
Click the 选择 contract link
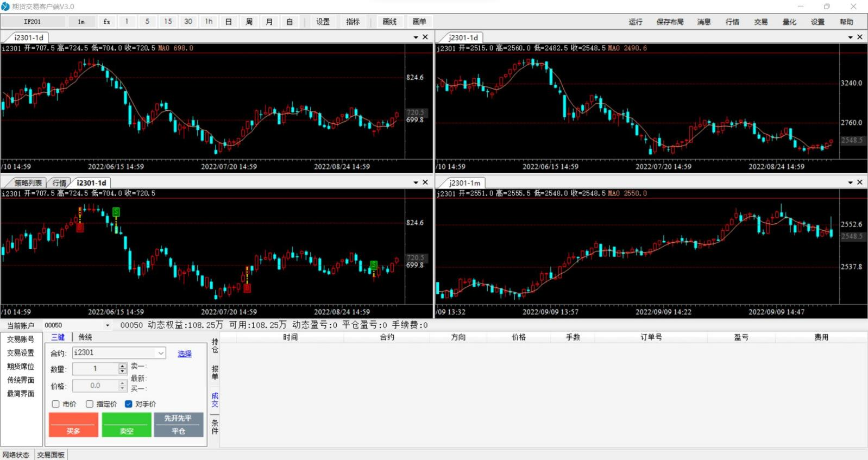(185, 354)
